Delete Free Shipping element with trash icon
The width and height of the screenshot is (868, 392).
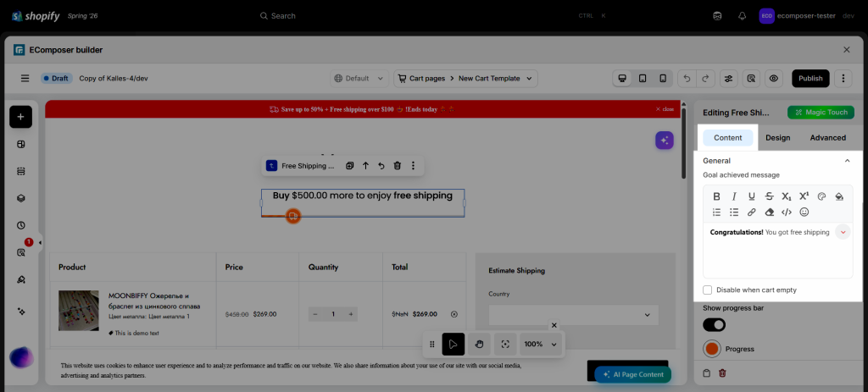(397, 166)
